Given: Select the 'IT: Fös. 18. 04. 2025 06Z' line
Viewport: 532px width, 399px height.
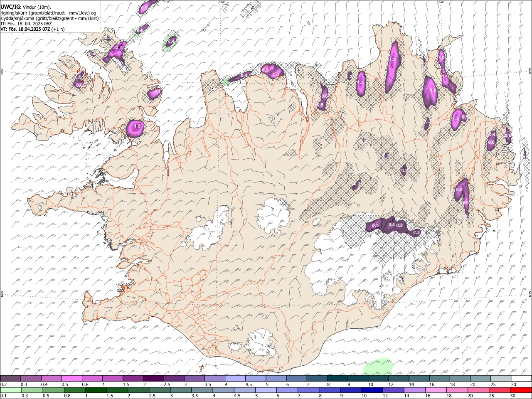Looking at the screenshot, I should (26, 24).
